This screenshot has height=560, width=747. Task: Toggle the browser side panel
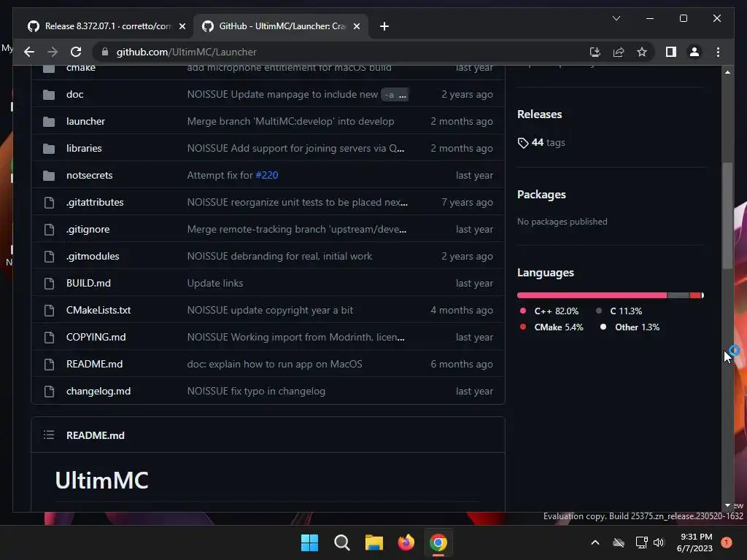click(671, 52)
